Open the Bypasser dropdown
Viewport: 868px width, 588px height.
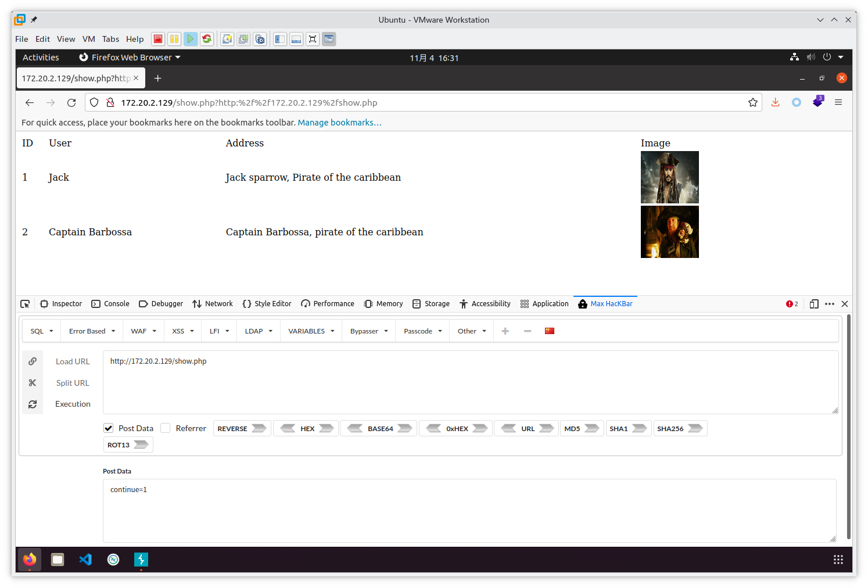pos(369,331)
